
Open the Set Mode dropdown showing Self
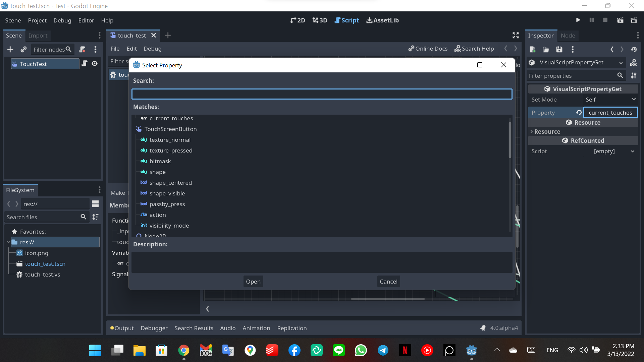[x=610, y=100]
